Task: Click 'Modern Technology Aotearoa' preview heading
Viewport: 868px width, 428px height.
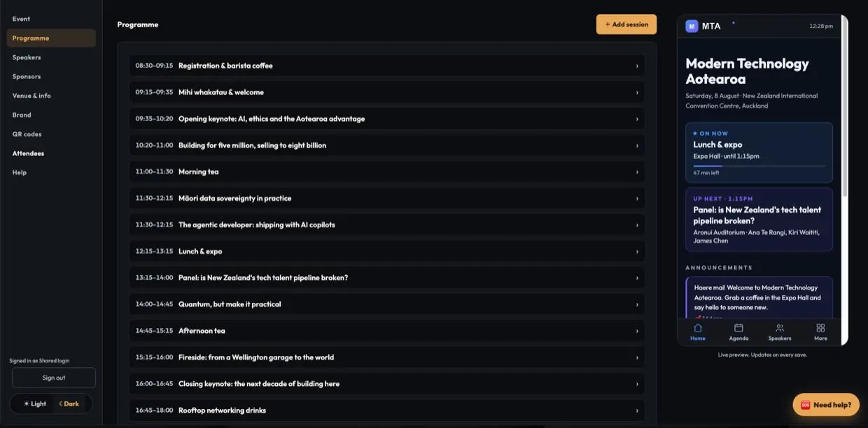Action: (x=747, y=71)
